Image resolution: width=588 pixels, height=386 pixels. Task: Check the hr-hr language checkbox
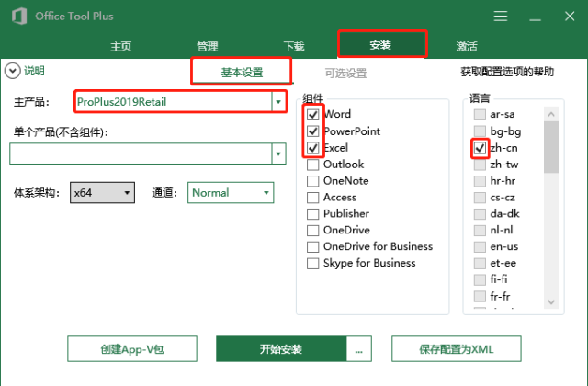tap(480, 181)
